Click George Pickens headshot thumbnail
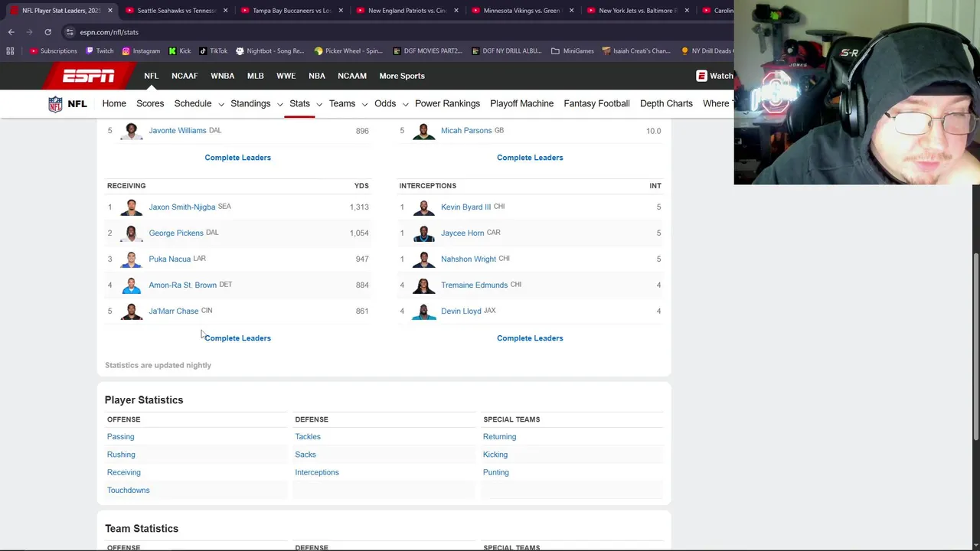980x551 pixels. tap(131, 233)
